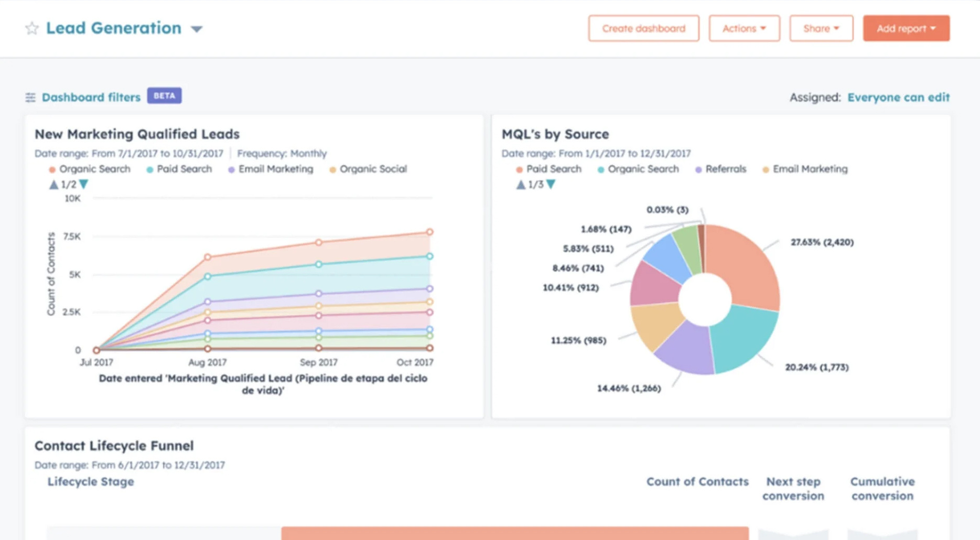
Task: Open the Share dropdown menu
Action: click(x=821, y=28)
